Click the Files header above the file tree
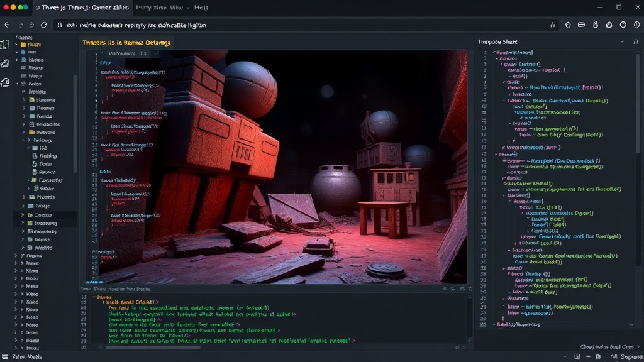 pos(24,37)
